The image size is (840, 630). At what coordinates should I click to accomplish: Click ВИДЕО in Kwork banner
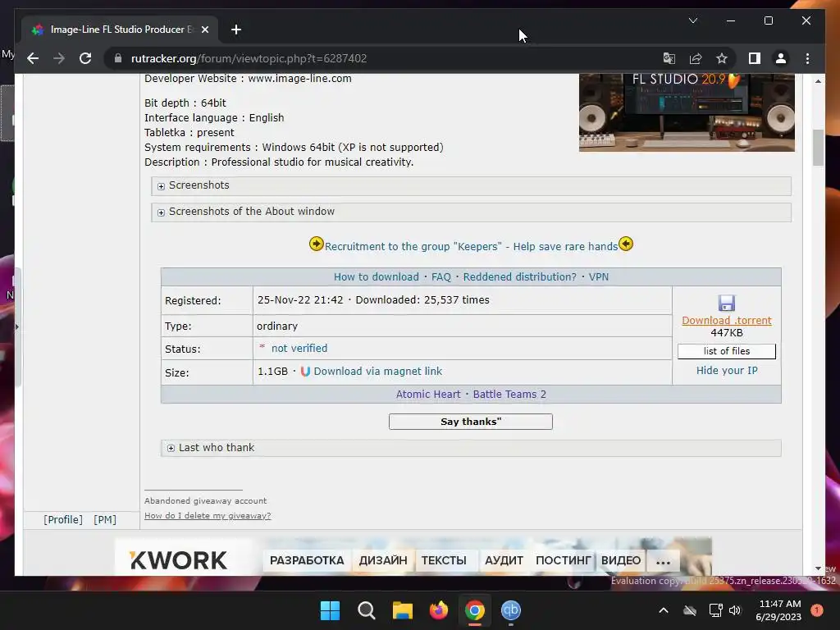pyautogui.click(x=621, y=560)
